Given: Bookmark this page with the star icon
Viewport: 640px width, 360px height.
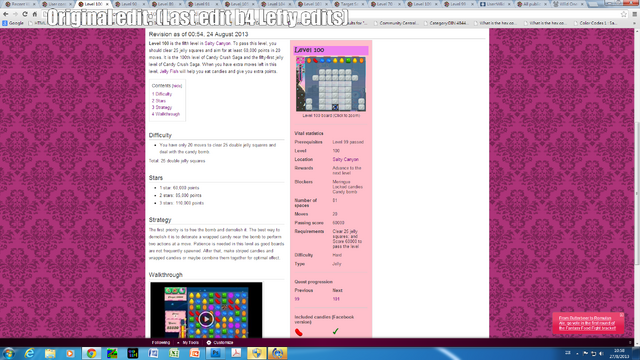Looking at the screenshot, I should [x=624, y=14].
